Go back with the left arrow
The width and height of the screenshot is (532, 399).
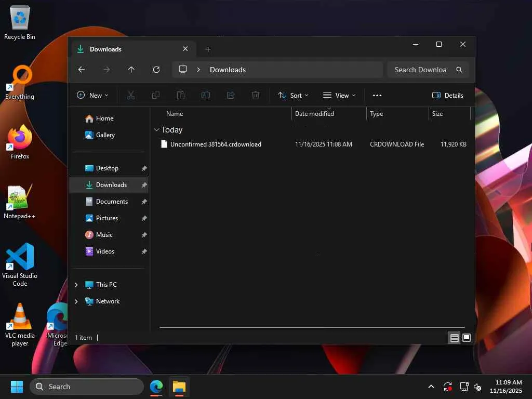click(x=82, y=70)
